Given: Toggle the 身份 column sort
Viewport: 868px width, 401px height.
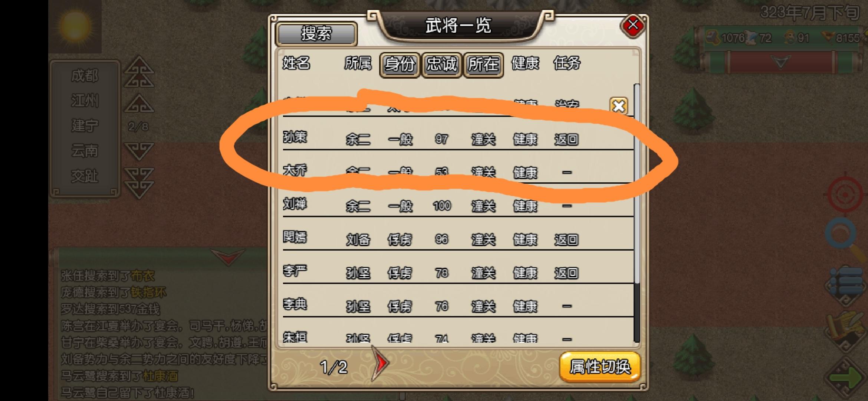Looking at the screenshot, I should (x=400, y=65).
